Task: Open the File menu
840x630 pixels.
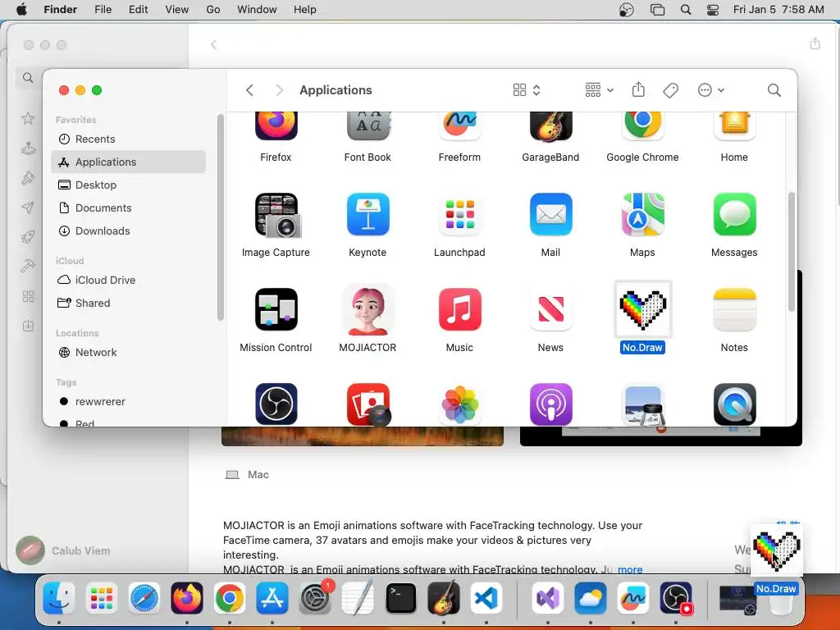Action: click(x=103, y=10)
